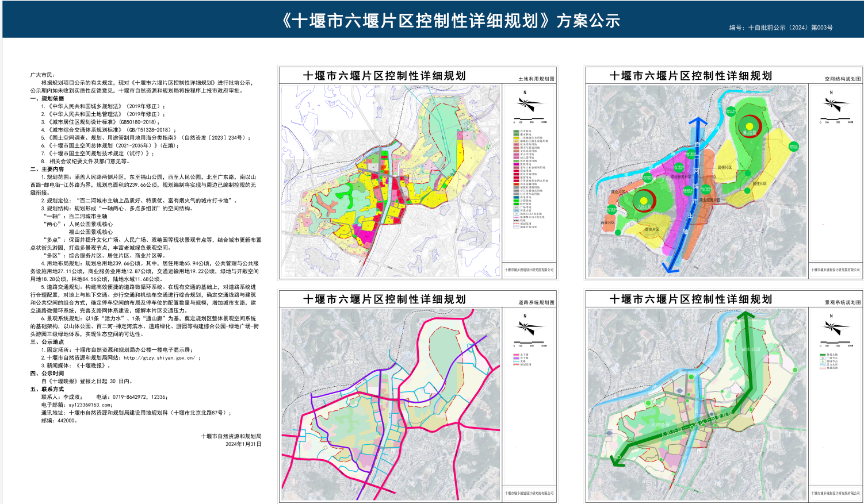This screenshot has width=864, height=504.
Task: Click the contact name 联系人：李成双
Action: (62, 397)
